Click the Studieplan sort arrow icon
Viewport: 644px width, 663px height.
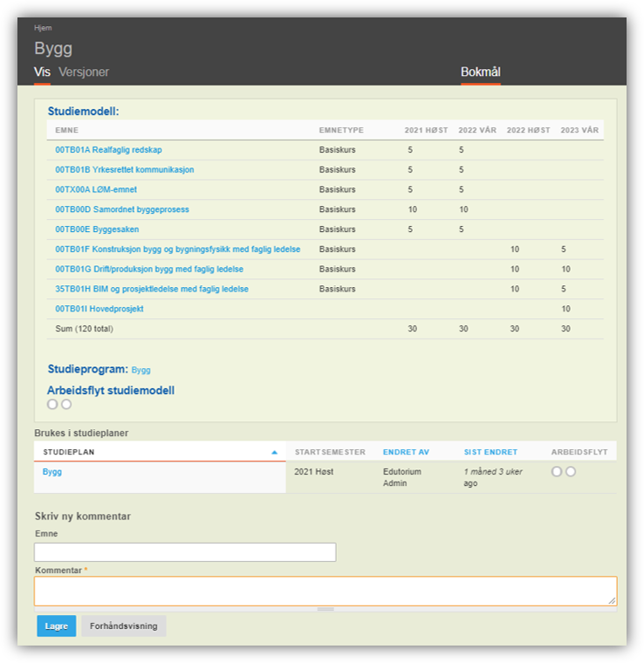click(274, 452)
